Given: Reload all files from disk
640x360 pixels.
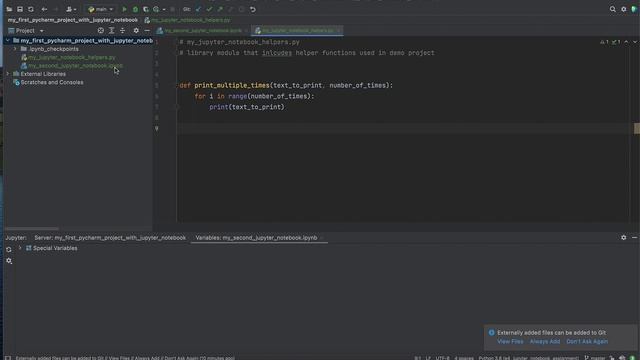Looking at the screenshot, I should point(31,9).
